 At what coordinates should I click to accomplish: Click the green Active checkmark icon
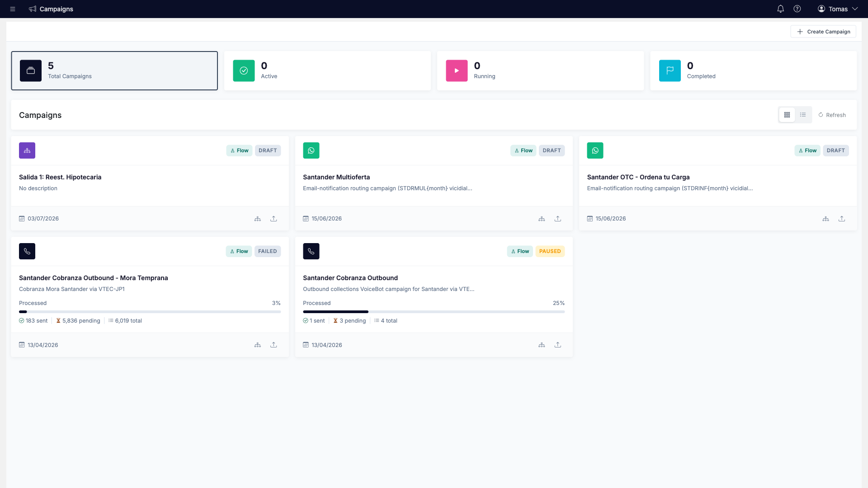pyautogui.click(x=244, y=71)
